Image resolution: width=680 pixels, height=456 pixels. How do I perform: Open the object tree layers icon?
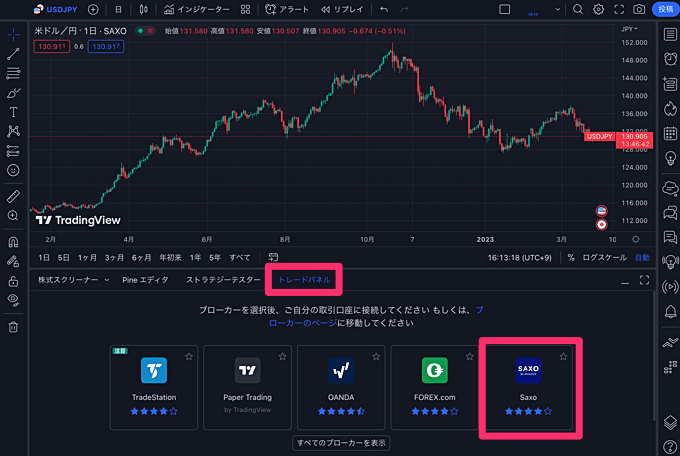pyautogui.click(x=670, y=422)
